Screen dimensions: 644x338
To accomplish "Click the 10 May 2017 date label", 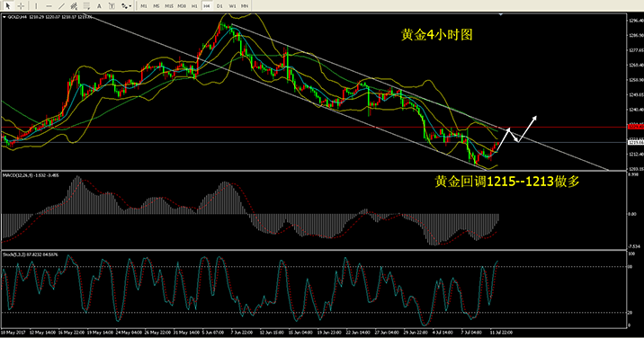I will pyautogui.click(x=13, y=333).
